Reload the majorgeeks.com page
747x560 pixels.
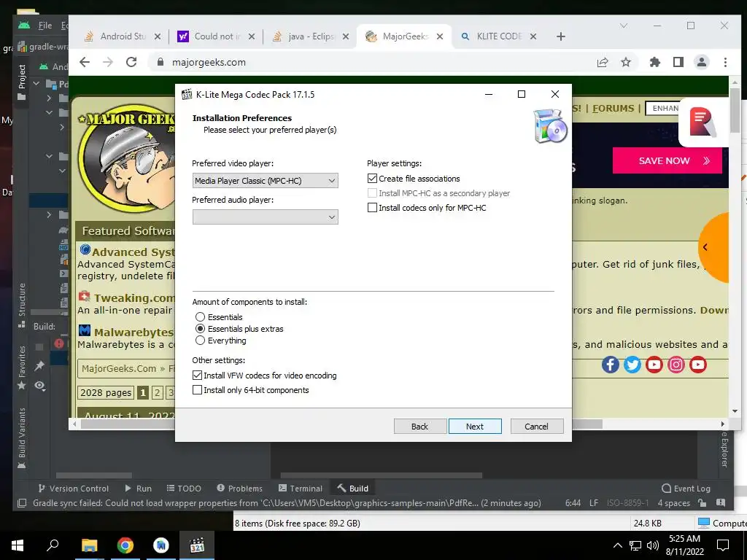(131, 62)
